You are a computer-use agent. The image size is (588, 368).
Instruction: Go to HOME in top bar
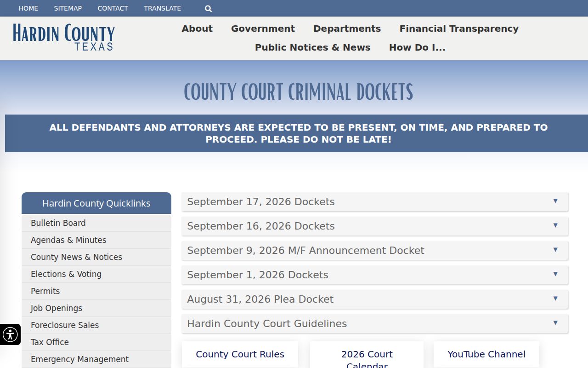pos(28,8)
